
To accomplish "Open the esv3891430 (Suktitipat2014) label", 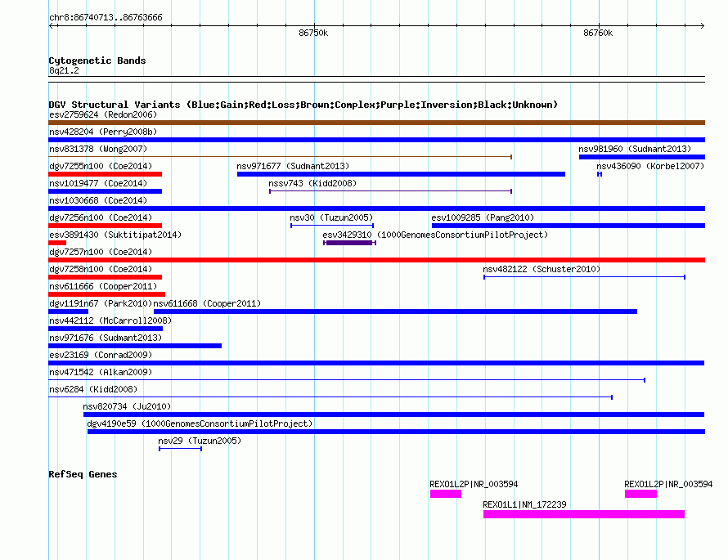I will pyautogui.click(x=115, y=235).
